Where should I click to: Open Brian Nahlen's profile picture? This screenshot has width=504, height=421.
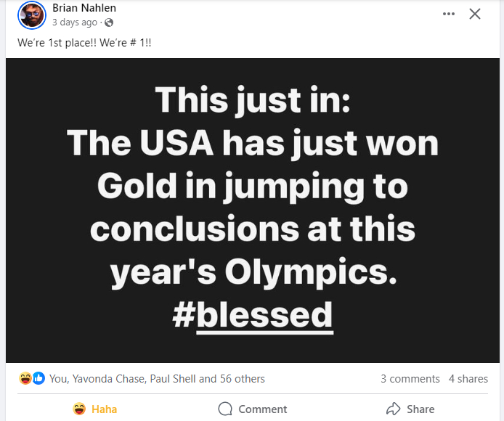click(x=33, y=15)
